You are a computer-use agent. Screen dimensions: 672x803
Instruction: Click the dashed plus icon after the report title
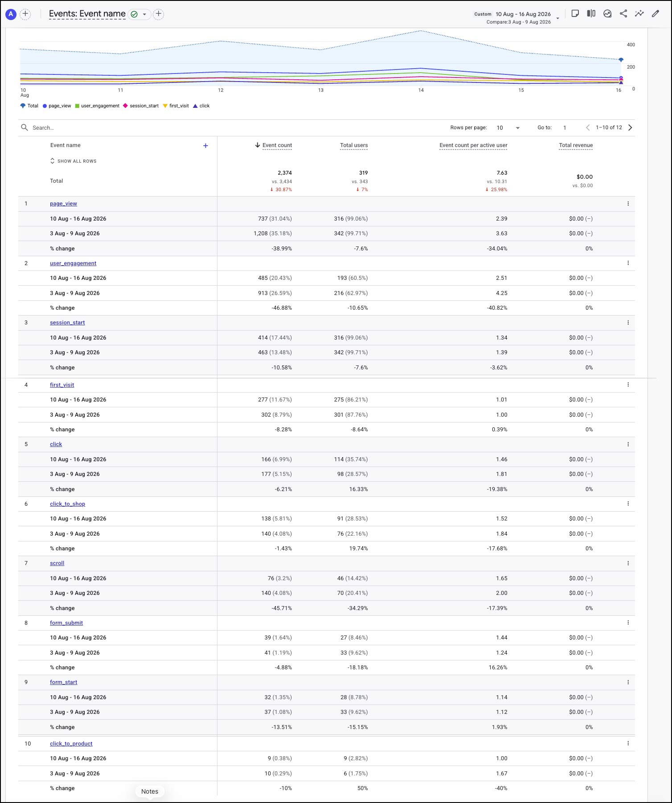[x=159, y=14]
